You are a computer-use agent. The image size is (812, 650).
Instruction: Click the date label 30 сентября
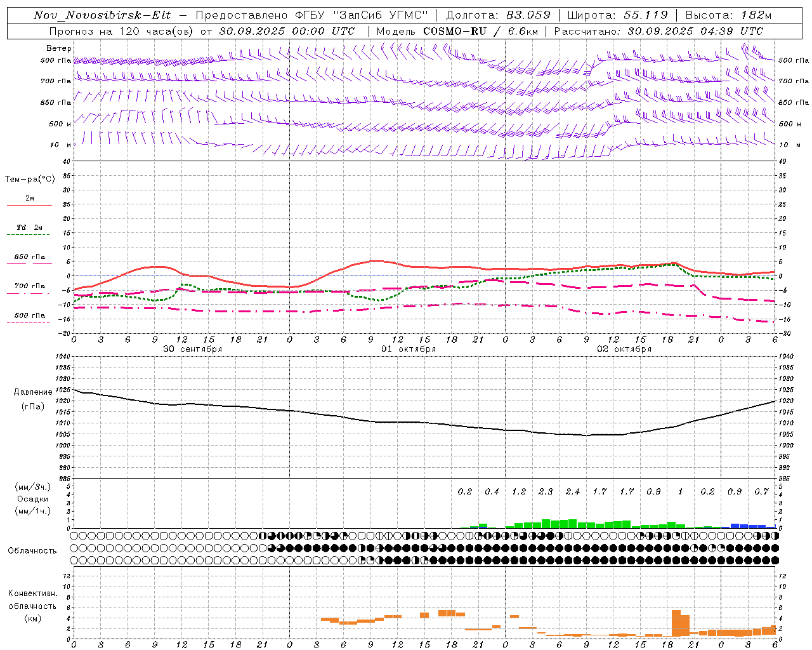tap(192, 349)
